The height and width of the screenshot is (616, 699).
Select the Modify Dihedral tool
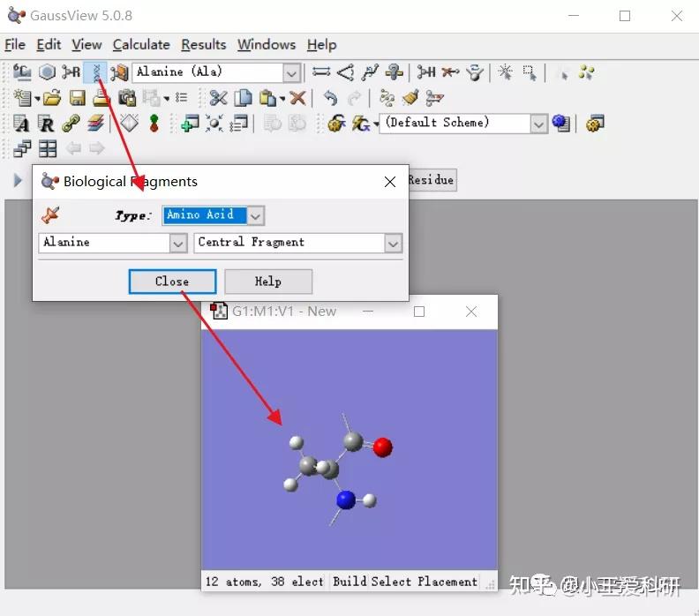pyautogui.click(x=370, y=71)
